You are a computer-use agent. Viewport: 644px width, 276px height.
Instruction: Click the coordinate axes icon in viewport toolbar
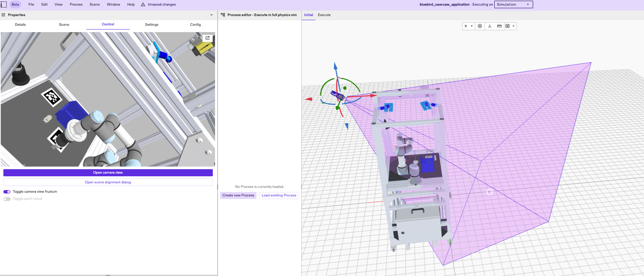pyautogui.click(x=489, y=26)
